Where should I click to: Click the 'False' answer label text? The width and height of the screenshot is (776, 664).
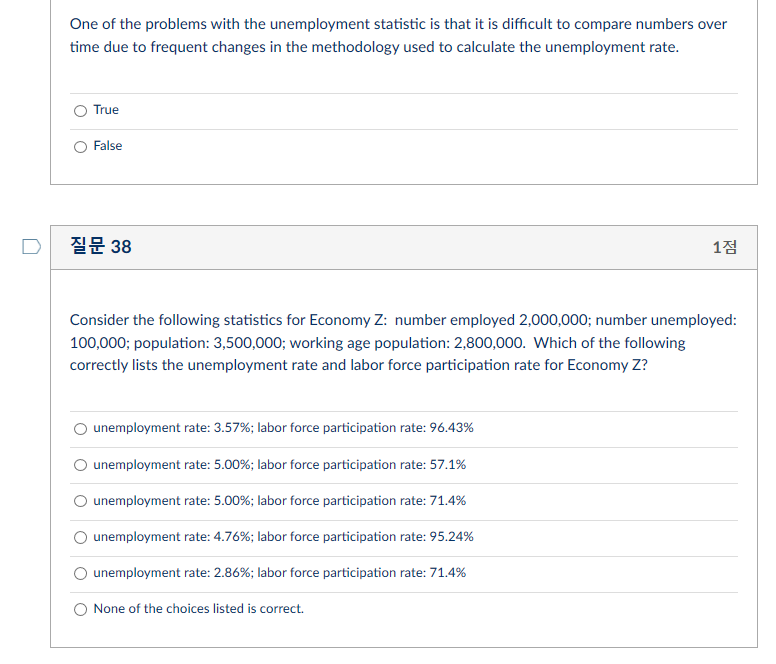108,146
